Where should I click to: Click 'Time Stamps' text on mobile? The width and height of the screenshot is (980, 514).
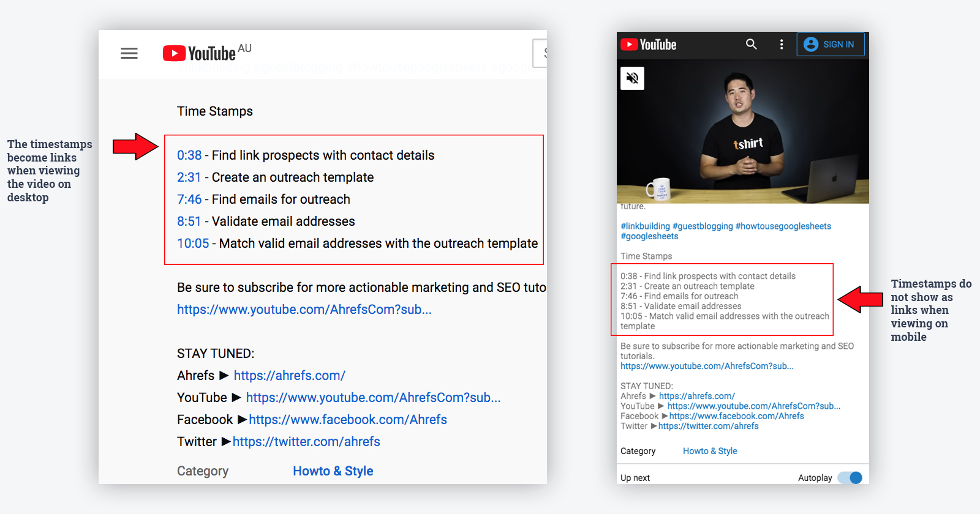(x=646, y=256)
